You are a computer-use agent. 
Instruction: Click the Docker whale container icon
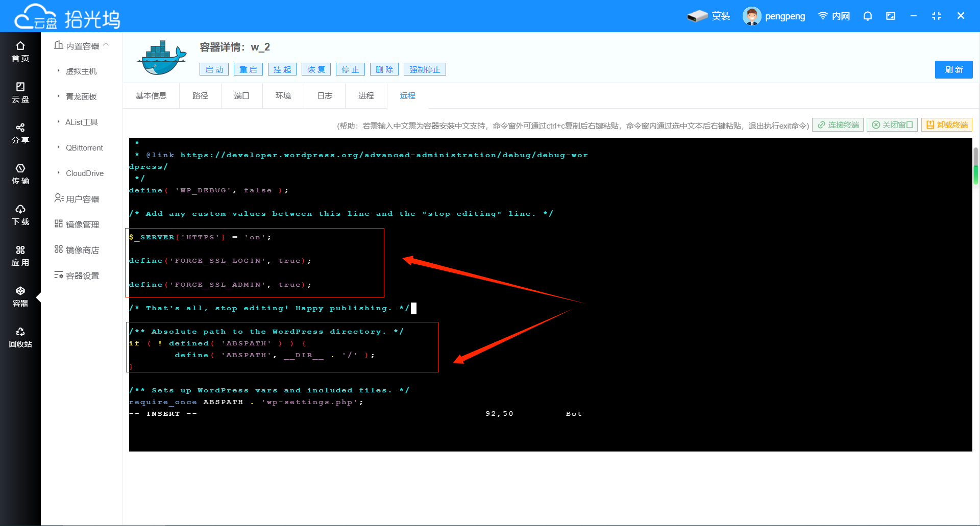[162, 58]
